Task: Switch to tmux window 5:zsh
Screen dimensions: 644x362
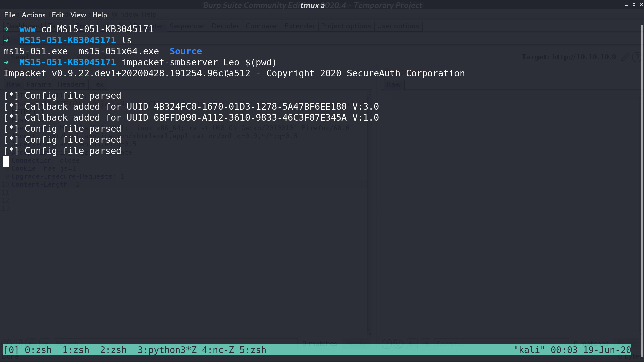Action: 253,350
